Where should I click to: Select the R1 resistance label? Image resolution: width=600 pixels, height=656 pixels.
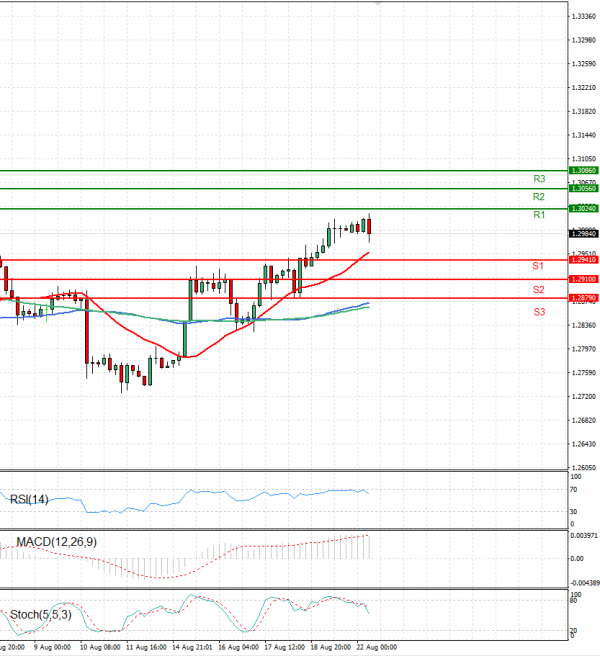[539, 215]
